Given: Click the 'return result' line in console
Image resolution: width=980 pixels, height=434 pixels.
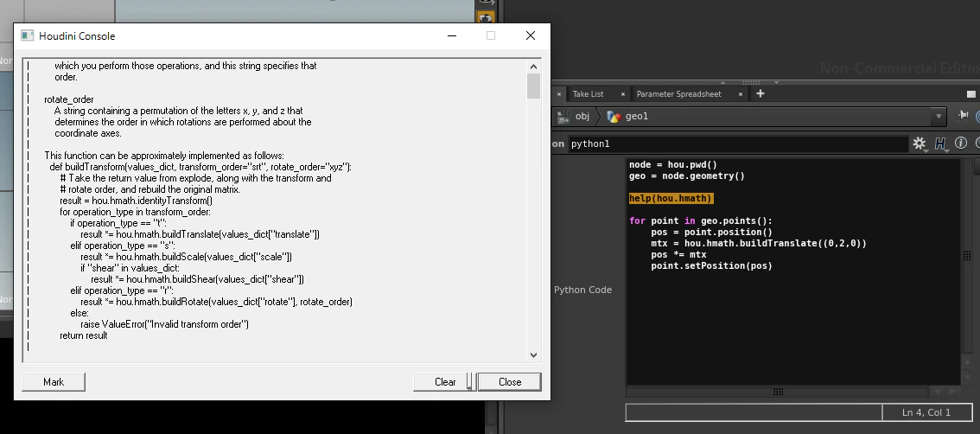Looking at the screenshot, I should 84,335.
